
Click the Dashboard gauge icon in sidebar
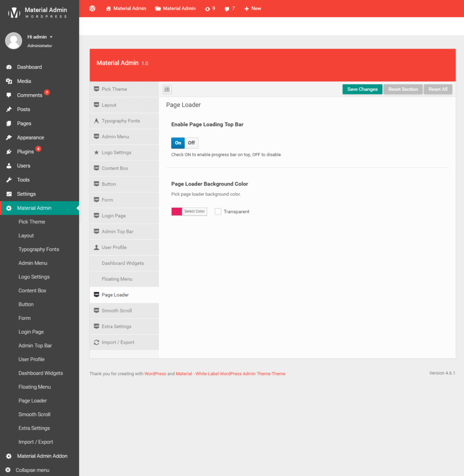coord(9,67)
